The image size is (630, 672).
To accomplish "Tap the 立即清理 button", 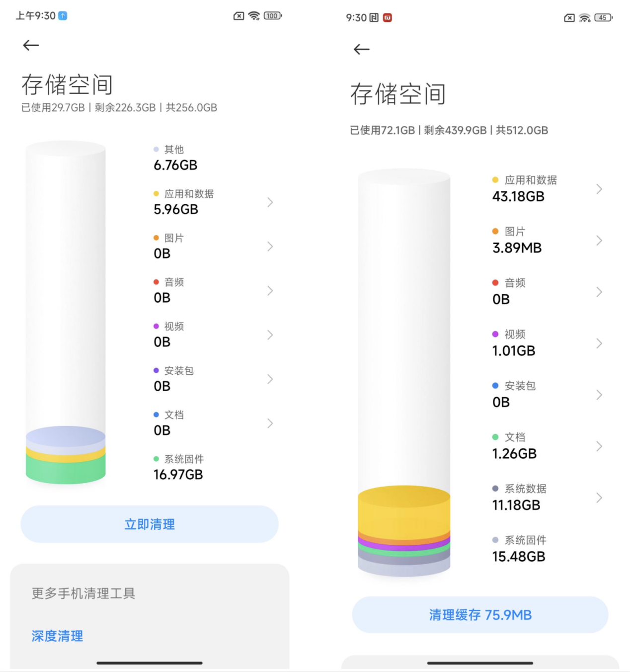I will (150, 524).
